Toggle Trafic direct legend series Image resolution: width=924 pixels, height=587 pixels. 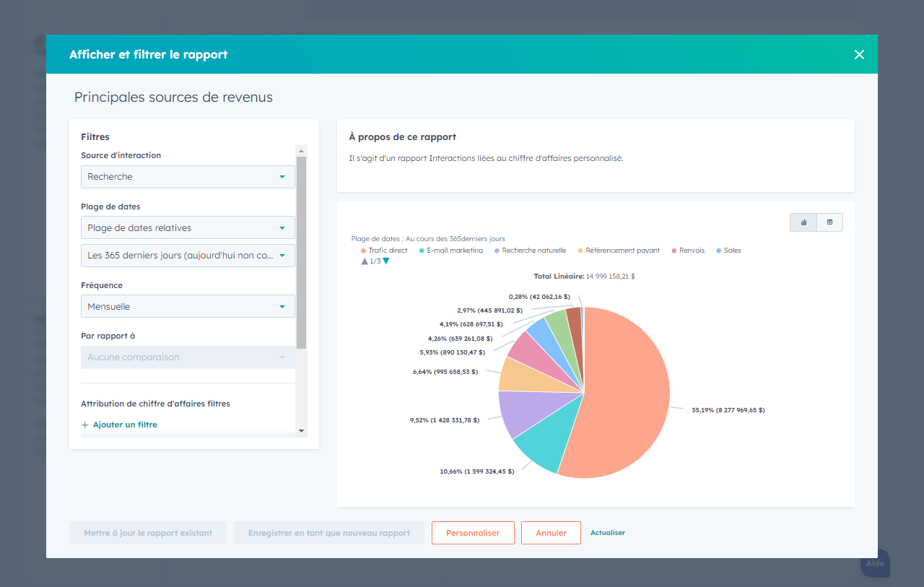click(x=383, y=251)
